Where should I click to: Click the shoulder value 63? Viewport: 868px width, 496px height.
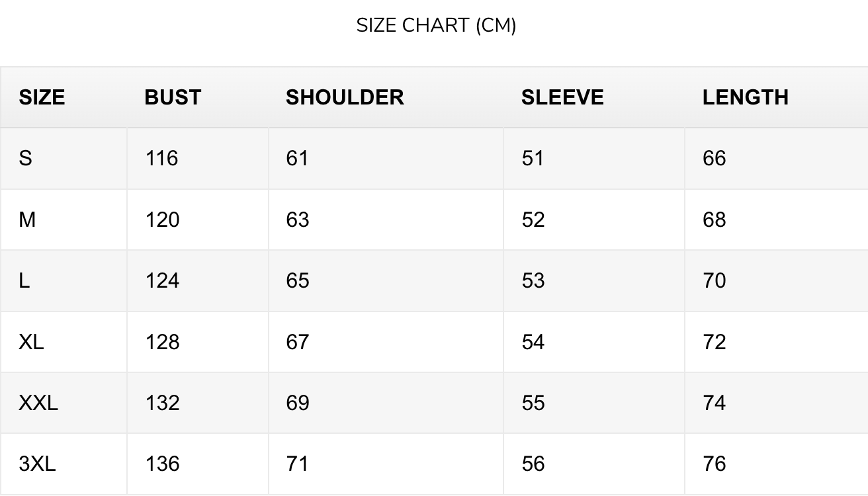click(298, 220)
